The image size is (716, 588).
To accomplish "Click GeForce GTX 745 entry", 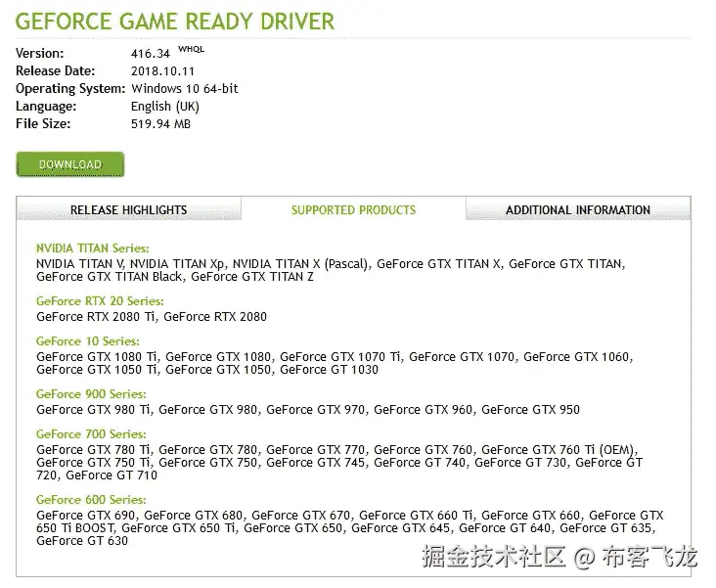I will [x=316, y=463].
